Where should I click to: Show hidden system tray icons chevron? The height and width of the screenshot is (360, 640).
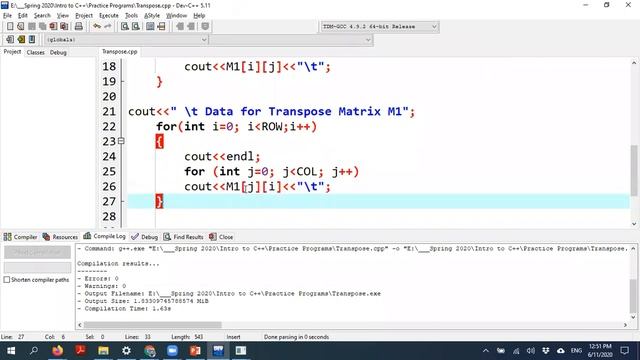pos(485,351)
